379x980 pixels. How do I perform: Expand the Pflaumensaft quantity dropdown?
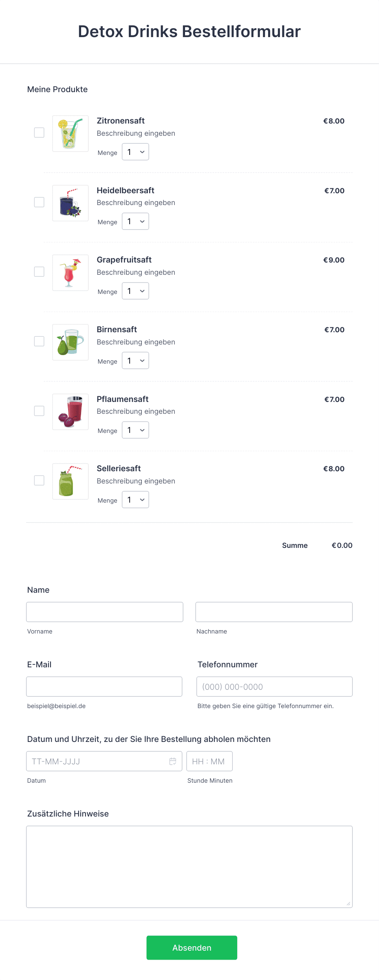135,430
